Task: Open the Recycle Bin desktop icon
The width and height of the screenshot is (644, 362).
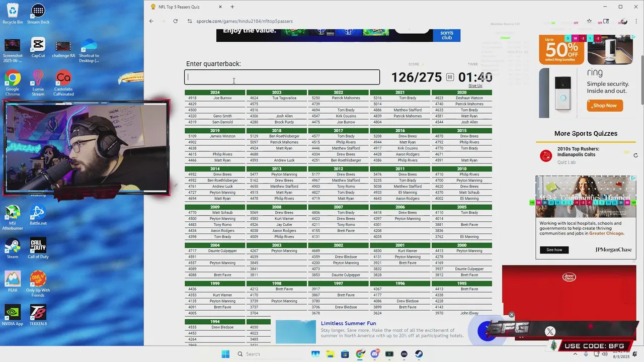Action: point(13,14)
